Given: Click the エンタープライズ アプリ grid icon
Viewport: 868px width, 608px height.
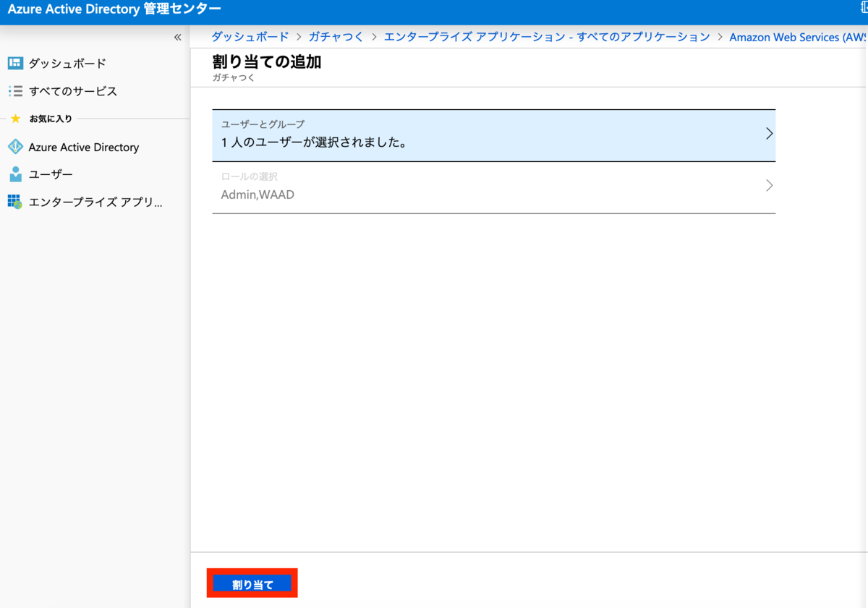Looking at the screenshot, I should pyautogui.click(x=15, y=202).
